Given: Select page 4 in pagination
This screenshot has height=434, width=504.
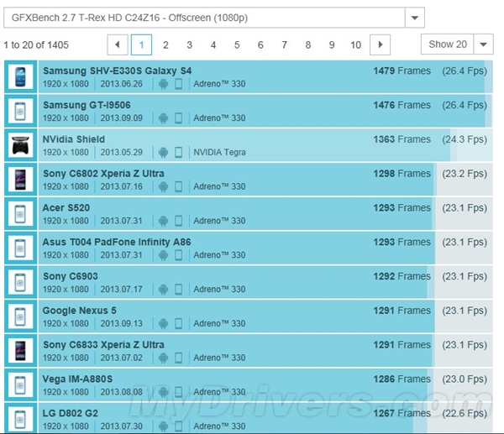Looking at the screenshot, I should (x=213, y=45).
